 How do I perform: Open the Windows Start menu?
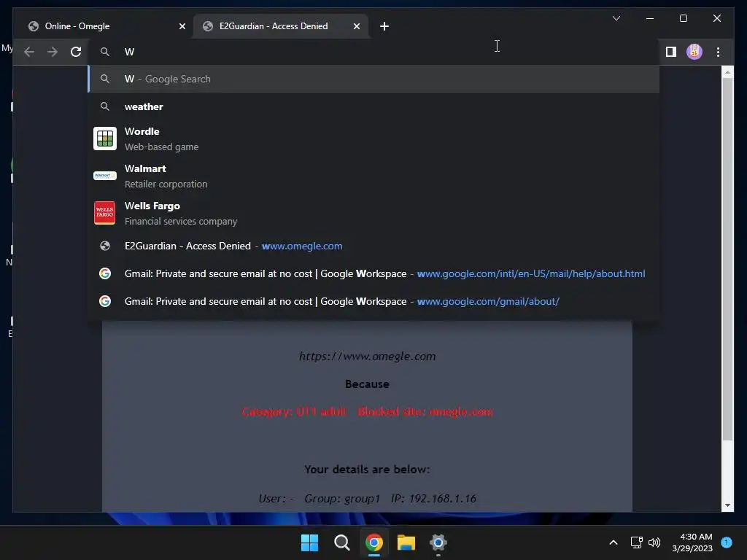[x=309, y=542]
